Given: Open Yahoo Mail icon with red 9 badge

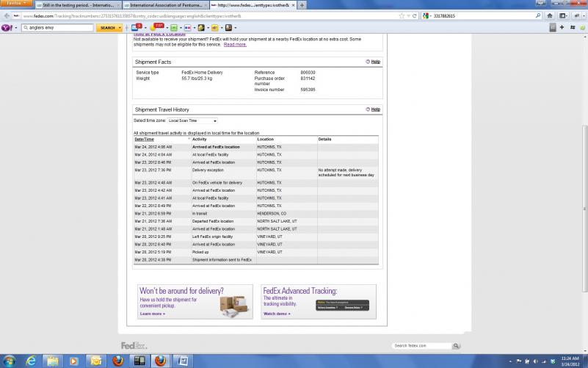Looking at the screenshot, I should coord(137,27).
